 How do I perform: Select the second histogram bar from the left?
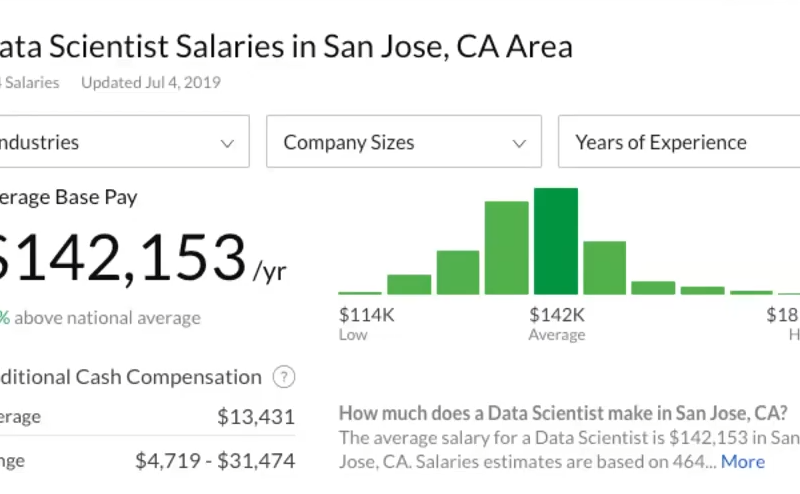point(409,284)
